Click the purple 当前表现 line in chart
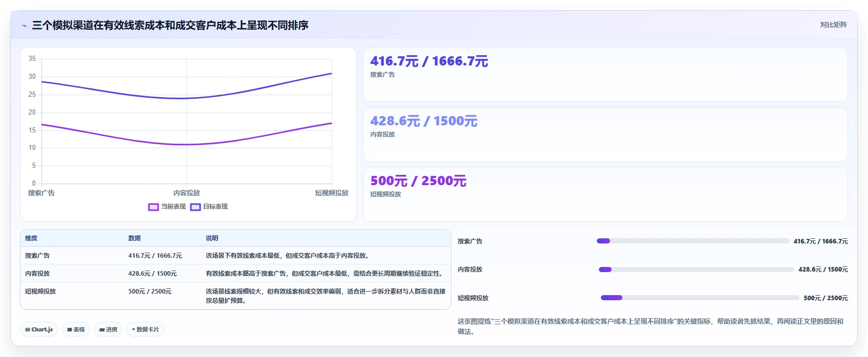 coord(187,144)
